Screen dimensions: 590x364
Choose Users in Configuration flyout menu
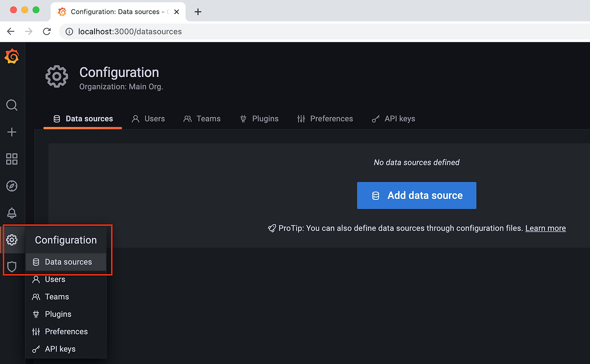[66, 280]
